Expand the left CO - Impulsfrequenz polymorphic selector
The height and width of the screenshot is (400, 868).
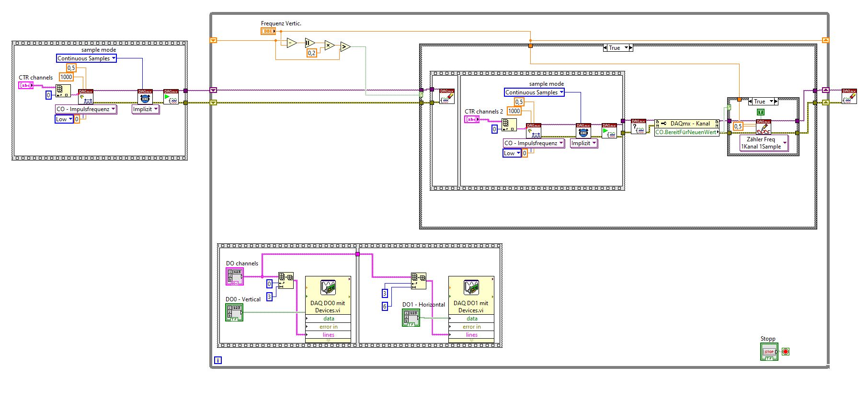click(86, 109)
